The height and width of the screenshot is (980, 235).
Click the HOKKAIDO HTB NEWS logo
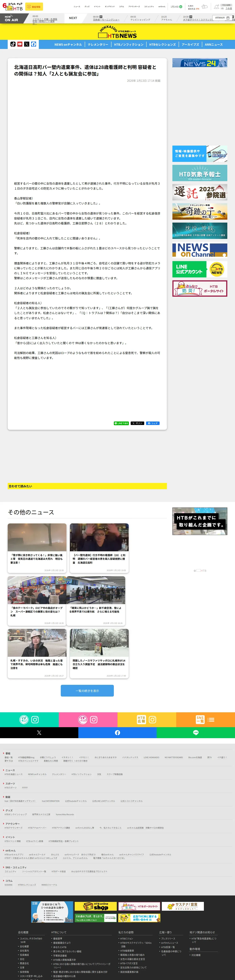(x=117, y=32)
